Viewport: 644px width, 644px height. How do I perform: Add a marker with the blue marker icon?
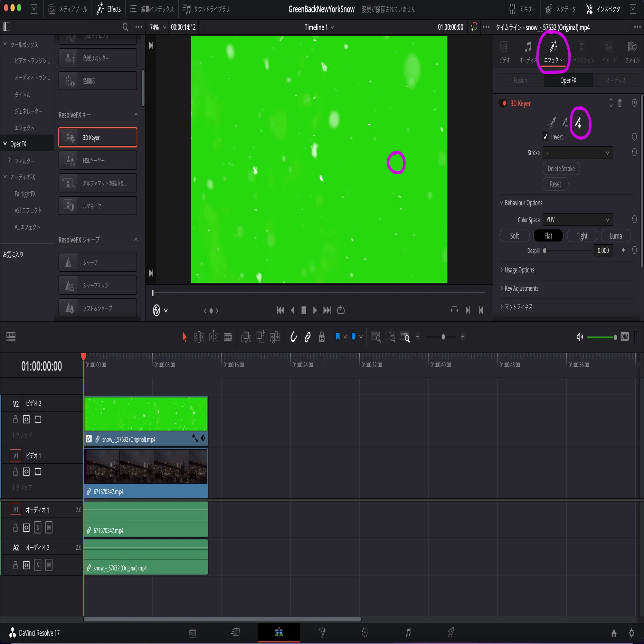(354, 337)
